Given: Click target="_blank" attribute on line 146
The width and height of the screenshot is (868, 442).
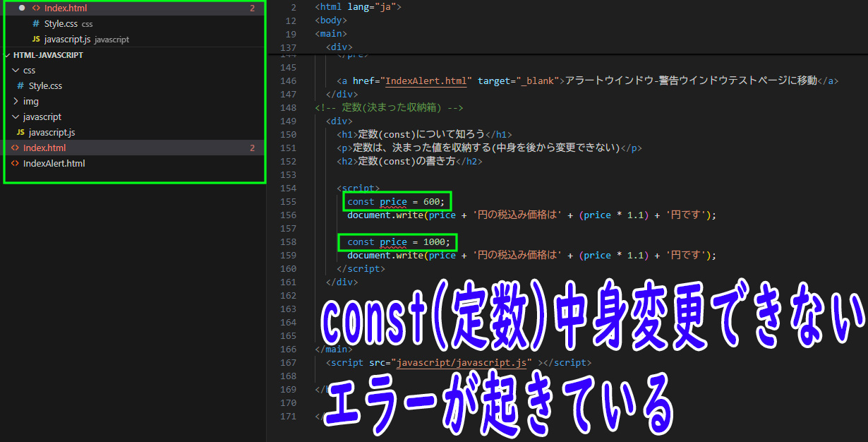Looking at the screenshot, I should 518,80.
